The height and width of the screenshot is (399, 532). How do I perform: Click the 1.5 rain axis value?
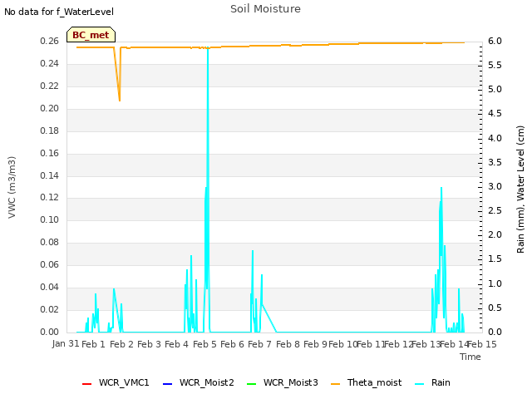pyautogui.click(x=495, y=259)
